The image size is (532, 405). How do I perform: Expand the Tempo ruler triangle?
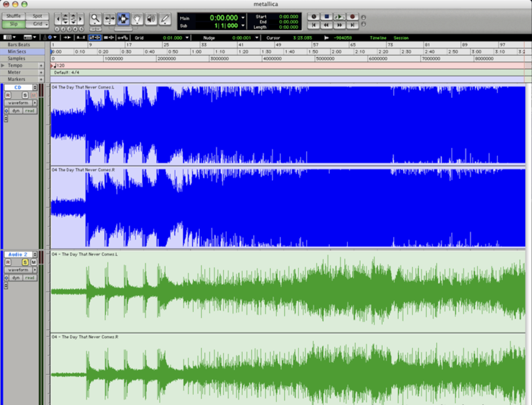(3, 66)
